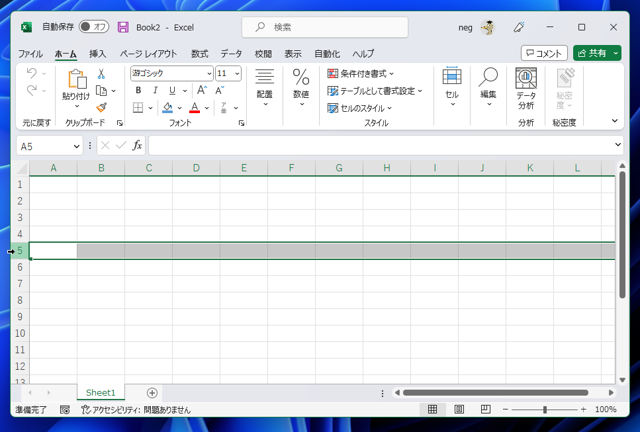
Task: Expand the 貼り付け paste options arrow
Action: 77,106
